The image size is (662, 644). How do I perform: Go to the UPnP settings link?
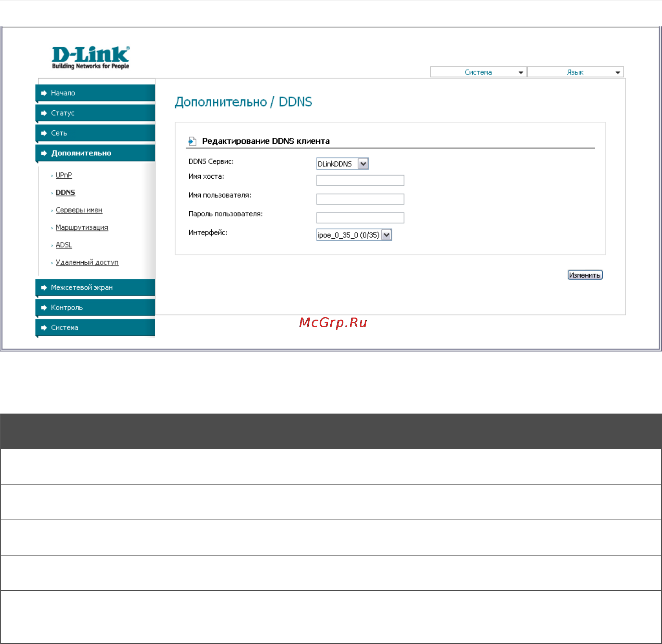tap(63, 175)
